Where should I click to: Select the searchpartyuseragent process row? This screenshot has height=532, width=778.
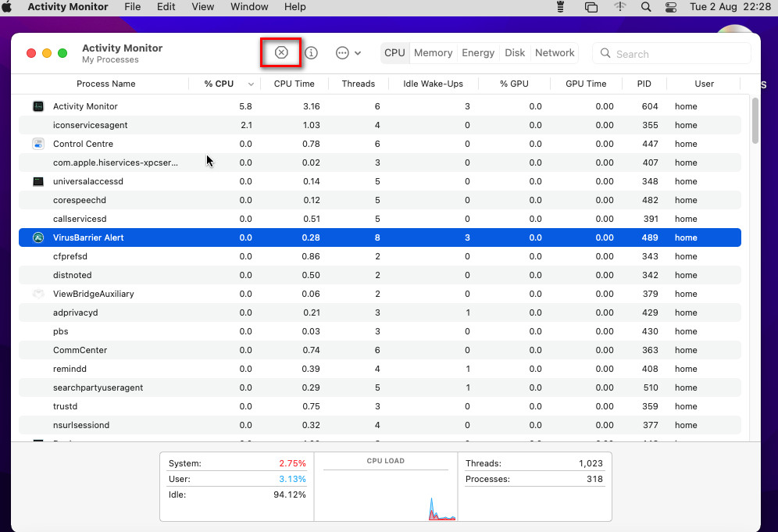tap(380, 387)
